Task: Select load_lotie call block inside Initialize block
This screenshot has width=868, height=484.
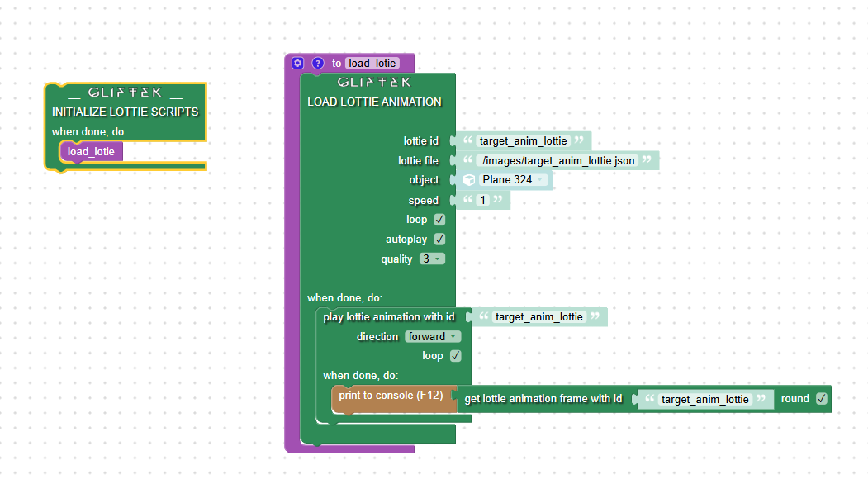Action: point(91,152)
